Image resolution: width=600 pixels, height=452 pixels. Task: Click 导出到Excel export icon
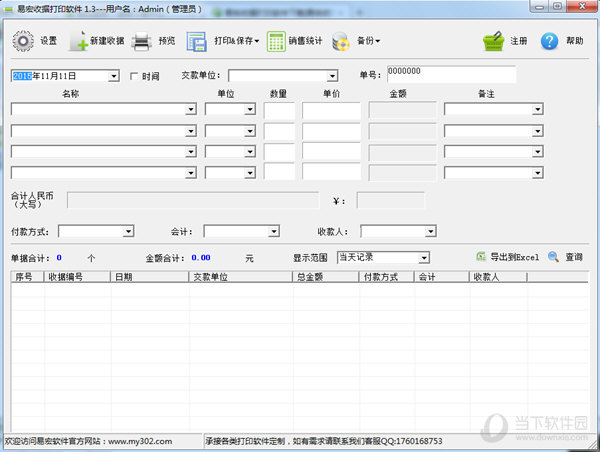(482, 257)
